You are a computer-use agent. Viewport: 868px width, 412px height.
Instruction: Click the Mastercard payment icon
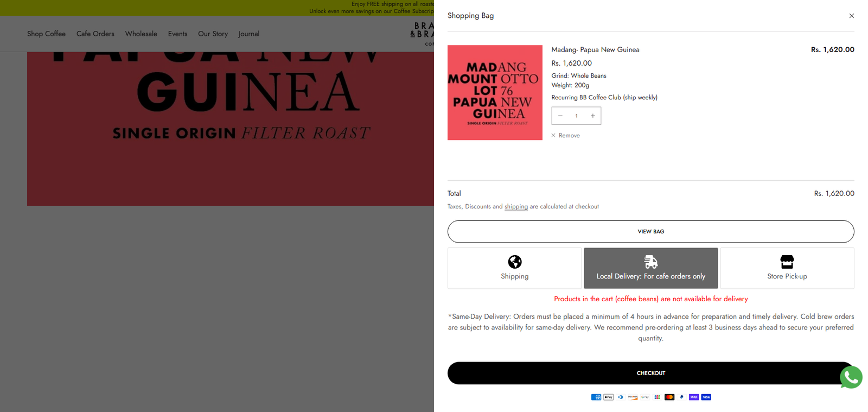[x=669, y=397]
